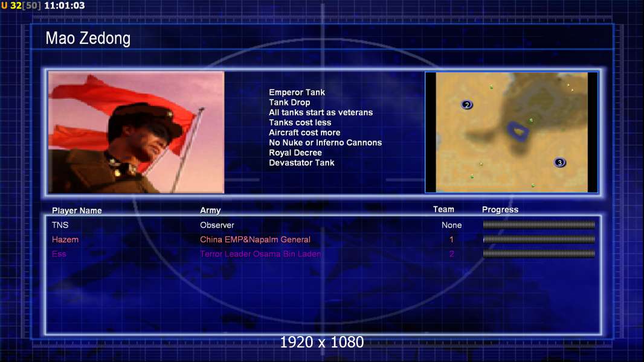Viewport: 644px width, 362px height.
Task: Click start position marker 2 on minimap
Action: pyautogui.click(x=466, y=104)
